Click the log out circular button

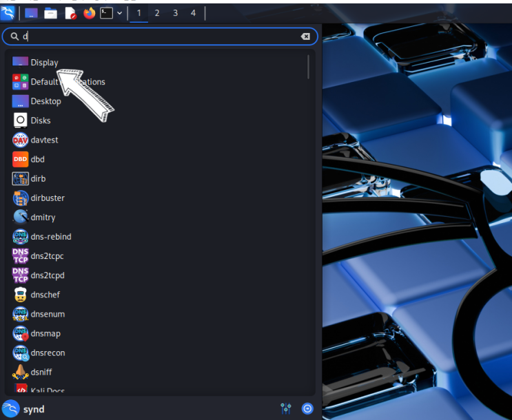click(x=307, y=408)
